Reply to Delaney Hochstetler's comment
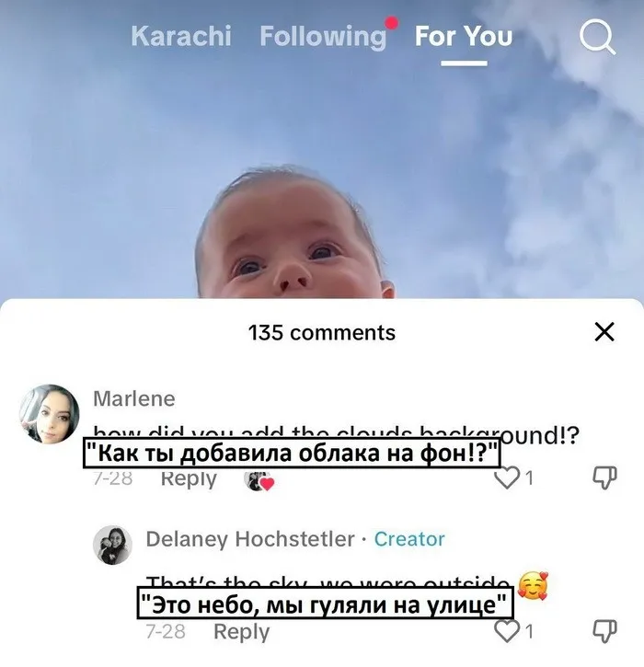The height and width of the screenshot is (667, 644). click(x=241, y=632)
